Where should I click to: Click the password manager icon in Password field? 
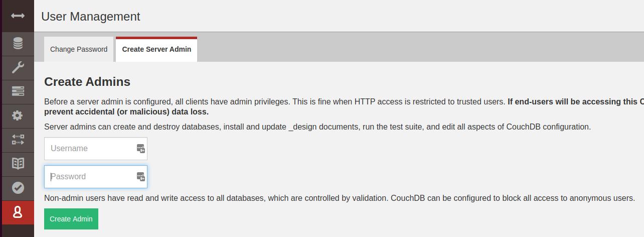(x=140, y=176)
